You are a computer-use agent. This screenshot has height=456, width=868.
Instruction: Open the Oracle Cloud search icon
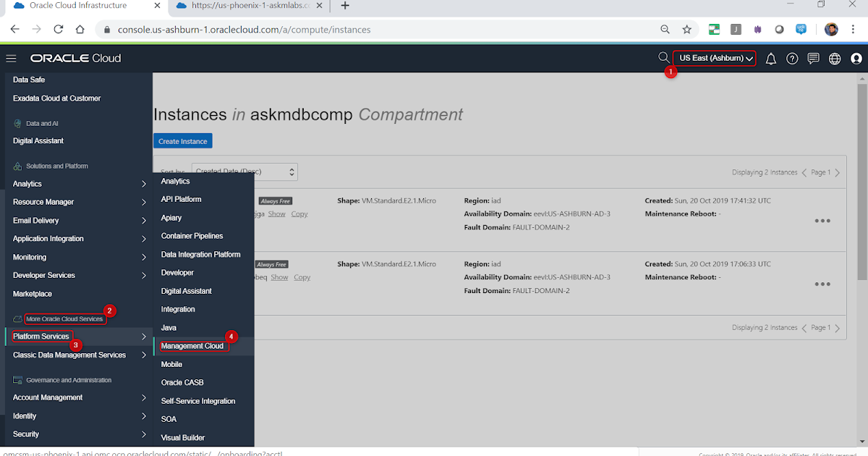coord(663,57)
